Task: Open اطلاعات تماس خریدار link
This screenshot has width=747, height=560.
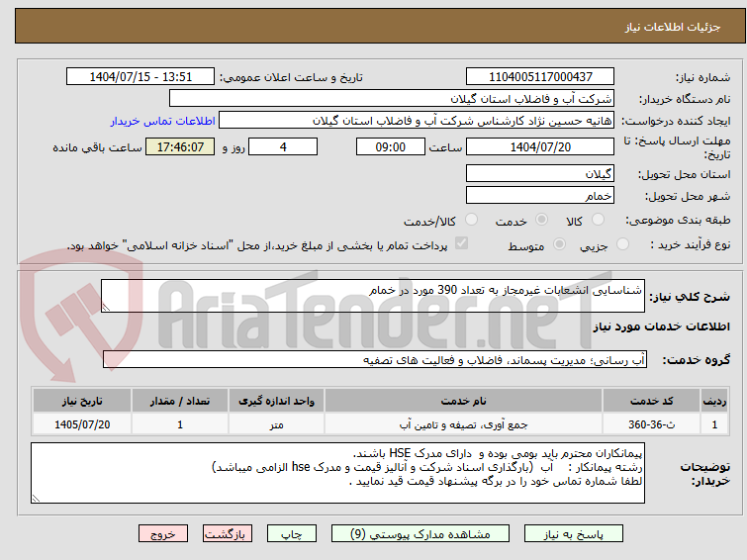Action: tap(163, 121)
